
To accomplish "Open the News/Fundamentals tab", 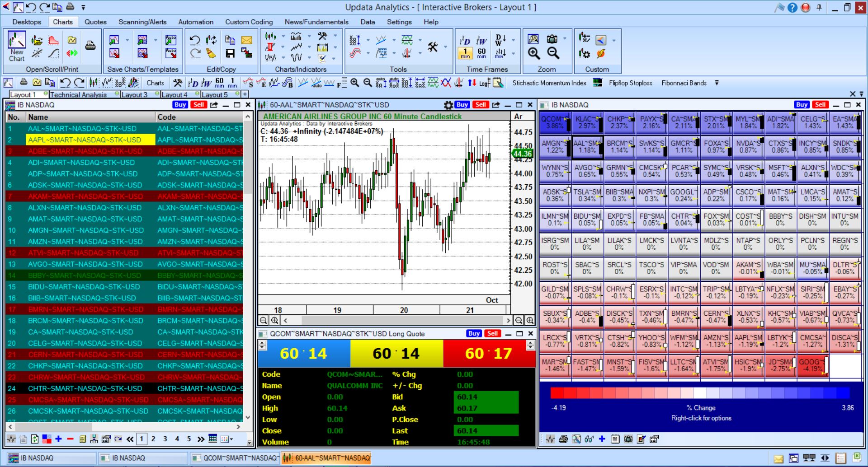I will tap(316, 22).
